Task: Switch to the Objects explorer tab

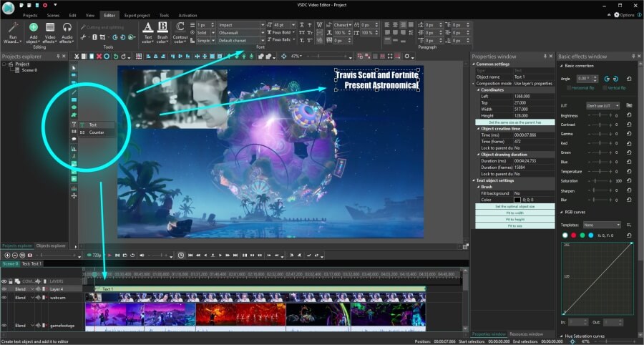Action: coord(51,246)
